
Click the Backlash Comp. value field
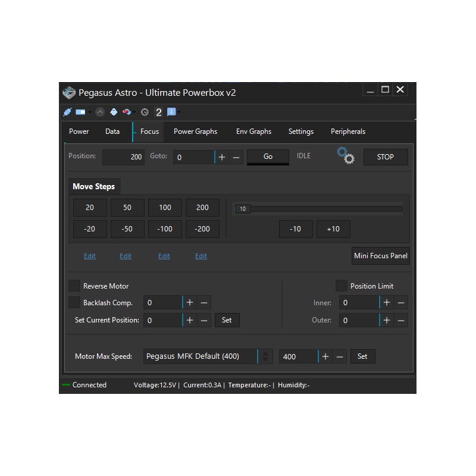point(163,302)
